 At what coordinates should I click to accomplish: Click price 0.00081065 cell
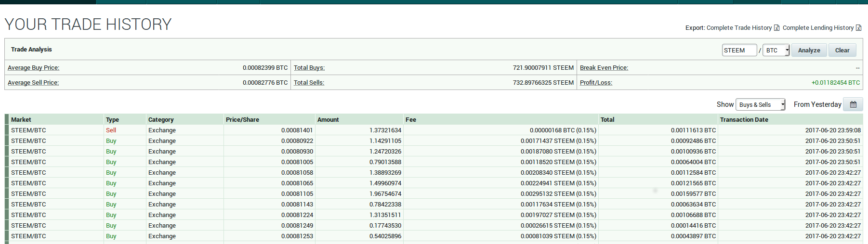(297, 183)
